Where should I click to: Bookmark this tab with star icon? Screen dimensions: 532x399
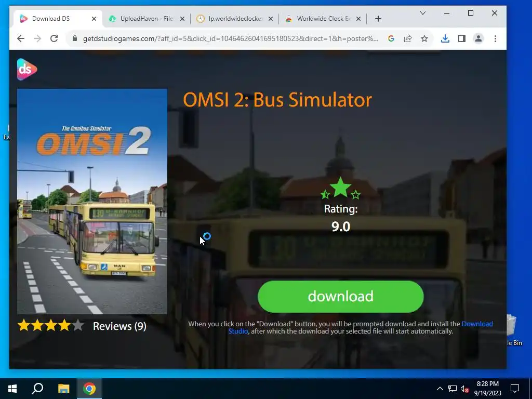(x=424, y=38)
